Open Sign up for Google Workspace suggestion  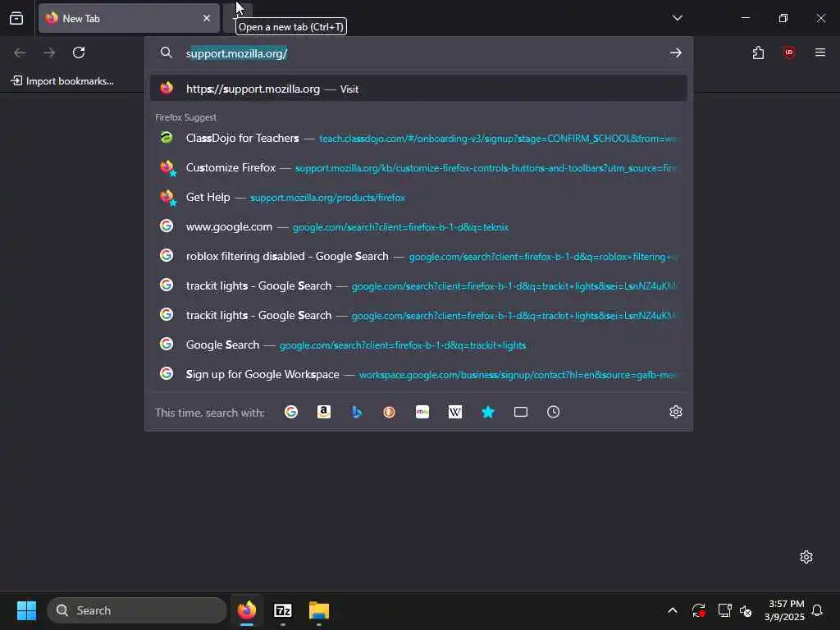coord(418,374)
